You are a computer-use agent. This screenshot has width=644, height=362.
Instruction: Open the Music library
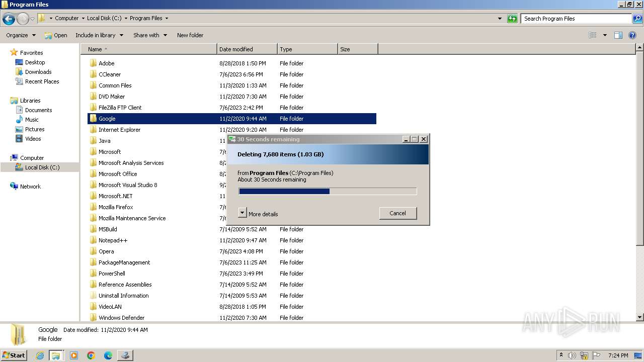[32, 120]
